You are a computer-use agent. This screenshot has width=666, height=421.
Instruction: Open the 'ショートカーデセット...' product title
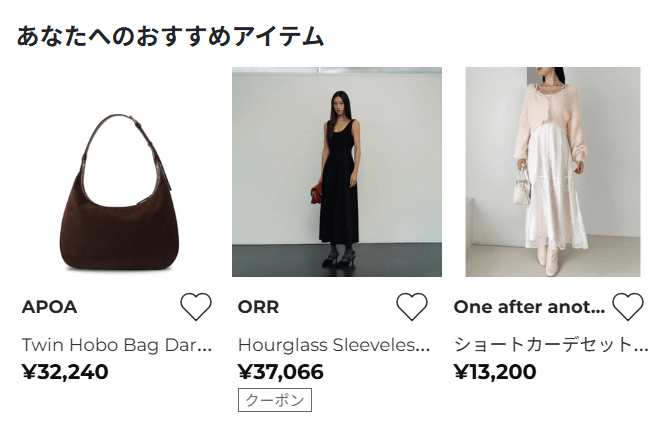(x=551, y=345)
